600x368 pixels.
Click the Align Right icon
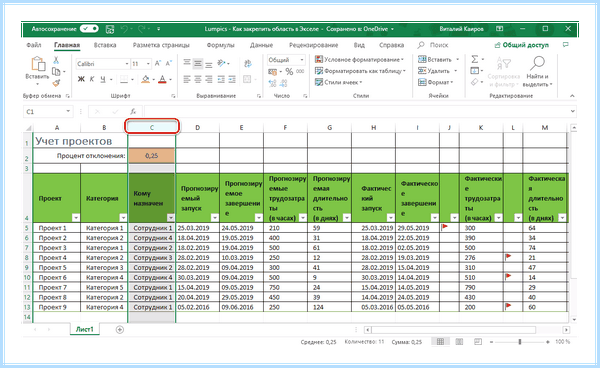click(x=209, y=79)
